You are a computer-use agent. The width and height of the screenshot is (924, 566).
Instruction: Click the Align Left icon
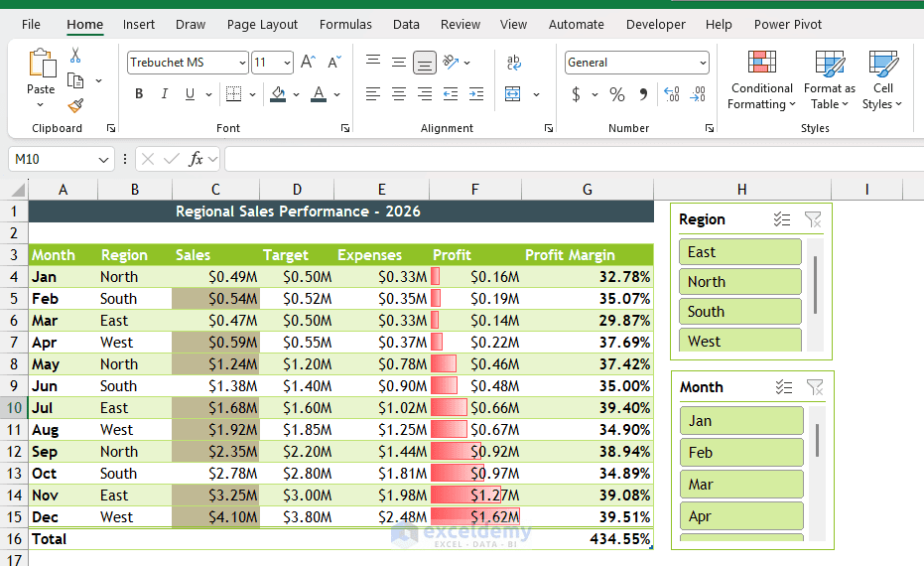click(x=373, y=93)
